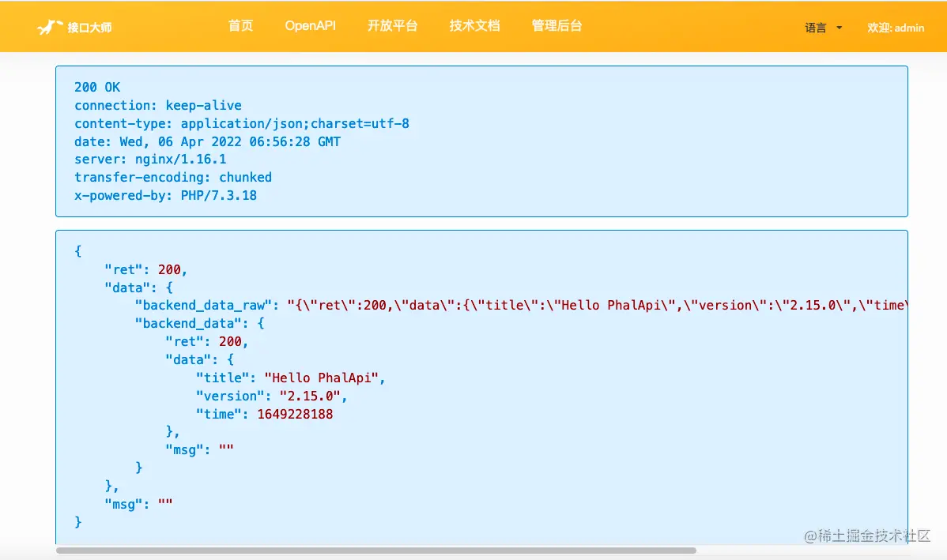This screenshot has height=560, width=947.
Task: Click the 接口大师 logo icon
Action: (50, 27)
